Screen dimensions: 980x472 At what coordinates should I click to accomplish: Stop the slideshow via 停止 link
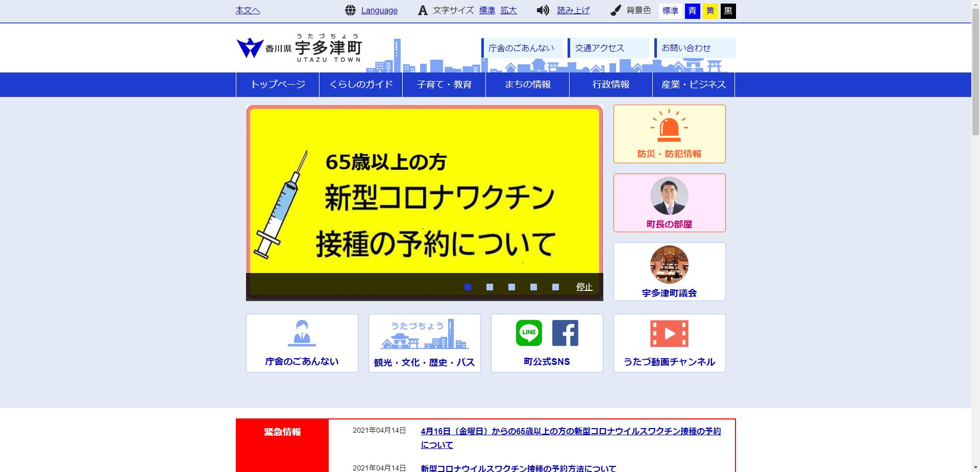click(x=583, y=287)
